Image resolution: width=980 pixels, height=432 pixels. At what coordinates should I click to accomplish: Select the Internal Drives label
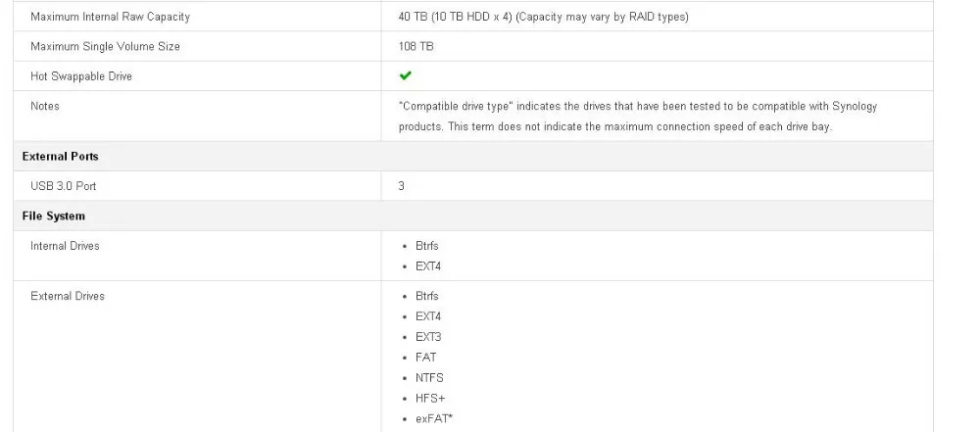click(x=65, y=246)
